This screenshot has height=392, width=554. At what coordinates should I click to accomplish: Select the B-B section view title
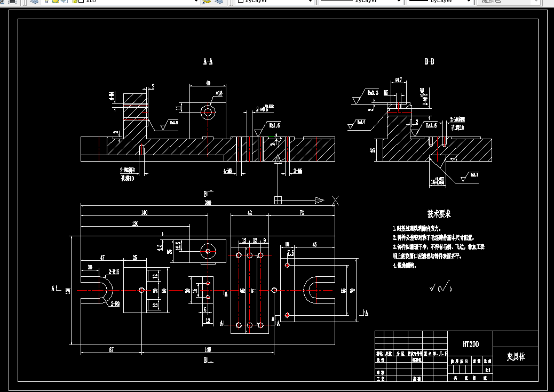pos(429,61)
